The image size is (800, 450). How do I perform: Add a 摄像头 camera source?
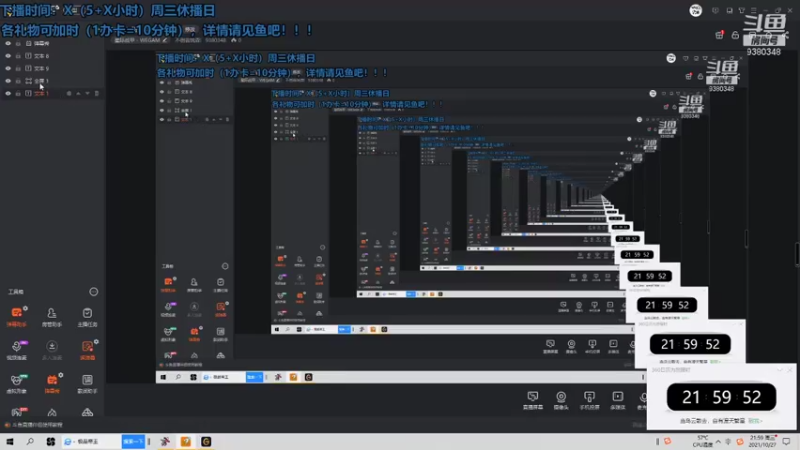click(561, 401)
